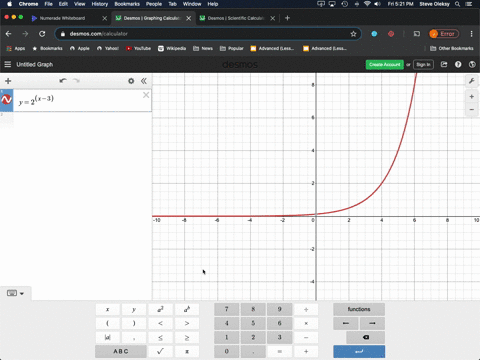Tap the absolute value key
Image resolution: width=480 pixels, height=360 pixels.
pos(107,337)
